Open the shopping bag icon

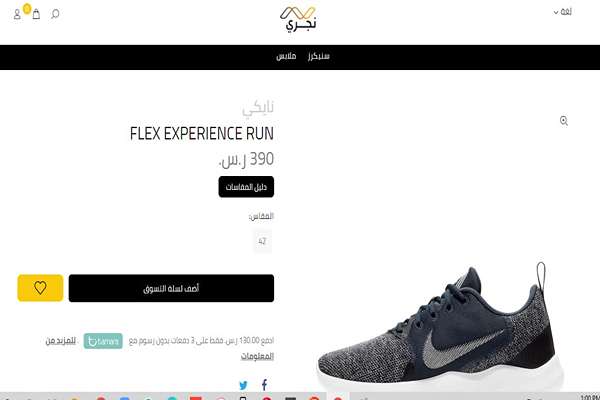(x=36, y=15)
